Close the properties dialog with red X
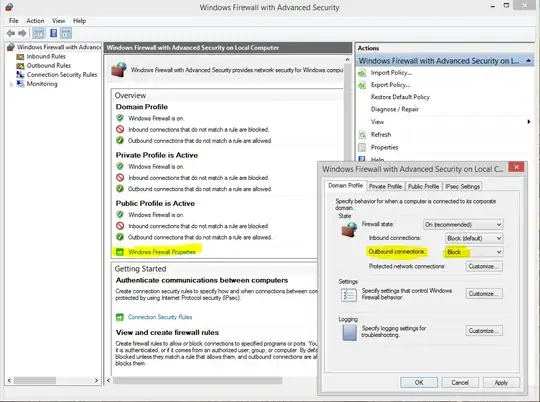The image size is (540, 402). pyautogui.click(x=516, y=167)
